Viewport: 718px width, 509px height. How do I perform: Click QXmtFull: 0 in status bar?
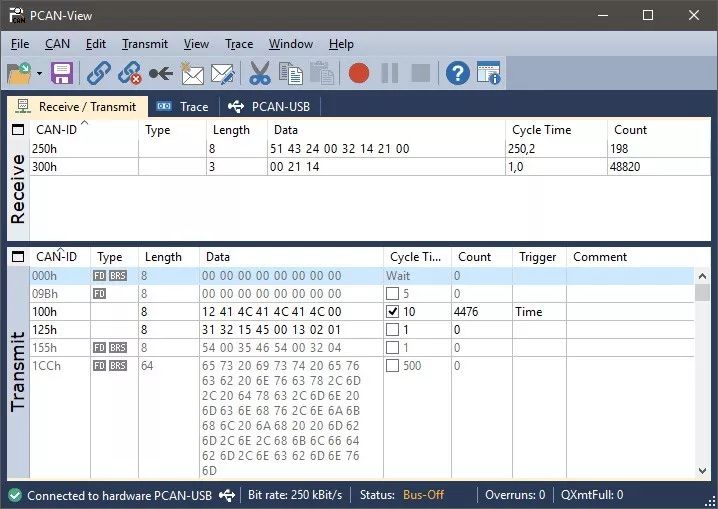tap(592, 495)
